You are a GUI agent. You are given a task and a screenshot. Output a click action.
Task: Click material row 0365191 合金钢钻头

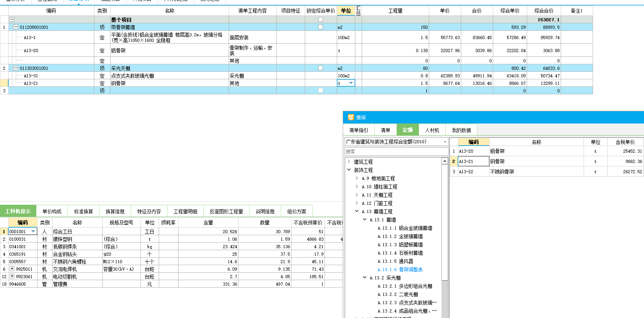tap(171, 254)
